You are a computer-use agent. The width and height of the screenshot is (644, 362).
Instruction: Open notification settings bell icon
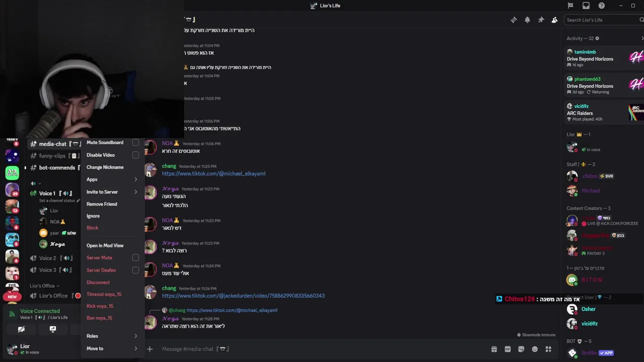pos(527,20)
